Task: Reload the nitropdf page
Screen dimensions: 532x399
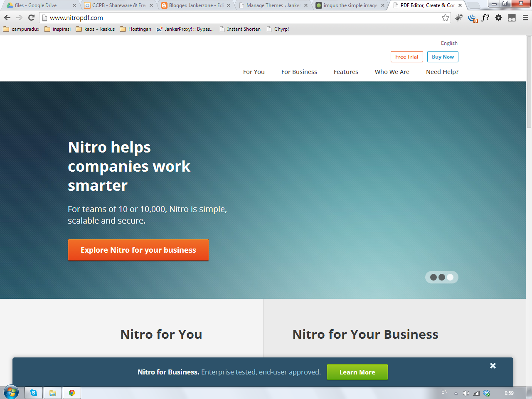Action: coord(31,17)
